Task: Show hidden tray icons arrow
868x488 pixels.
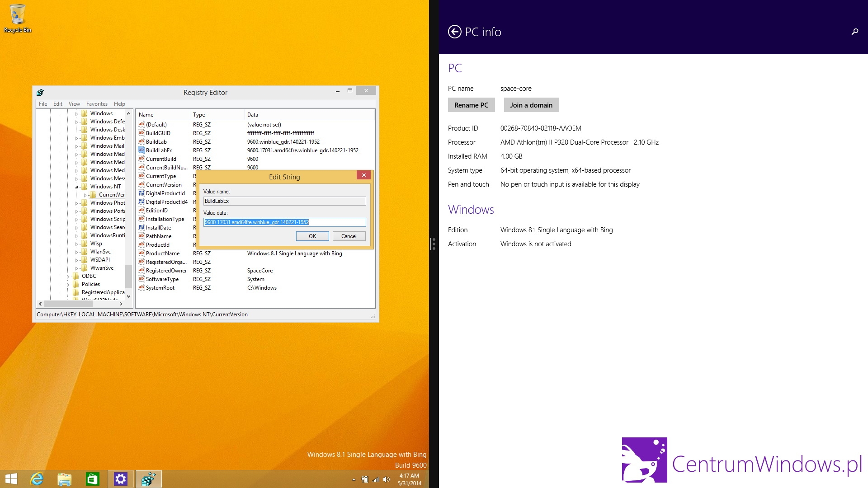Action: click(354, 479)
